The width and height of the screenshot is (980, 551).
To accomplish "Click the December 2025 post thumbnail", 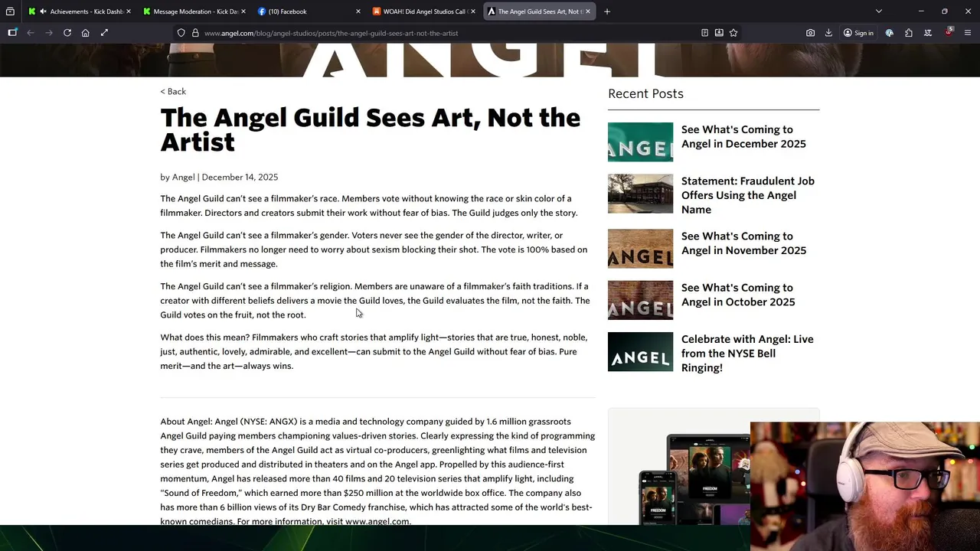I will (640, 142).
